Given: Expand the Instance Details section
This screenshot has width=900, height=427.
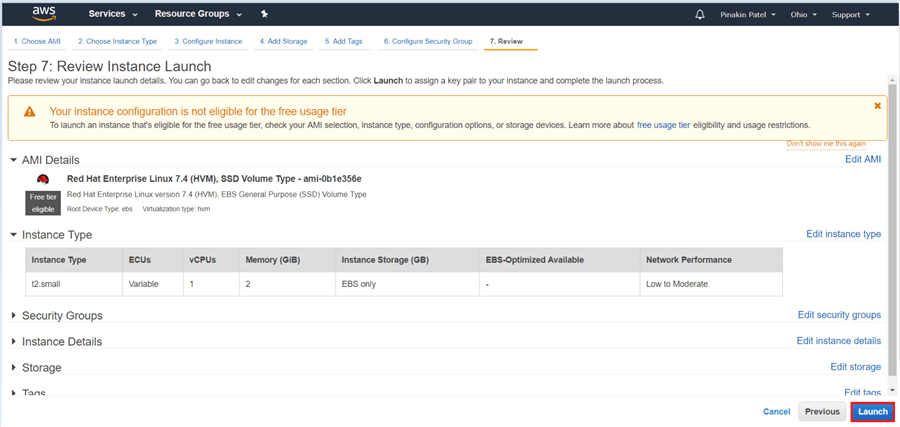Looking at the screenshot, I should [x=14, y=341].
